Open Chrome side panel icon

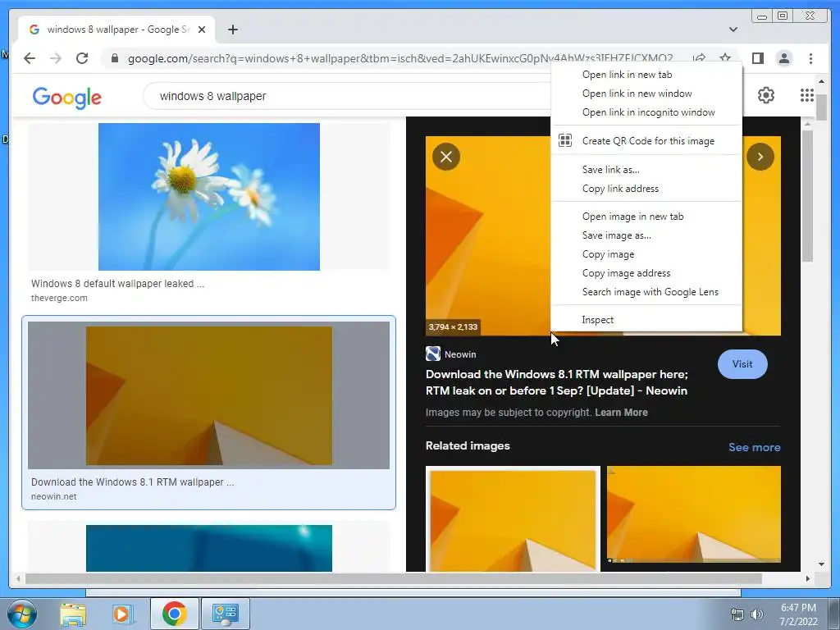[x=757, y=58]
